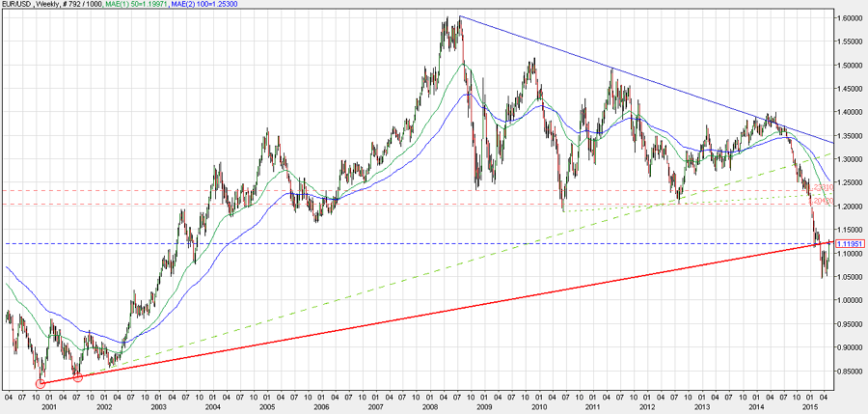
Task: Click the 2006 year label on time axis
Action: [x=321, y=407]
